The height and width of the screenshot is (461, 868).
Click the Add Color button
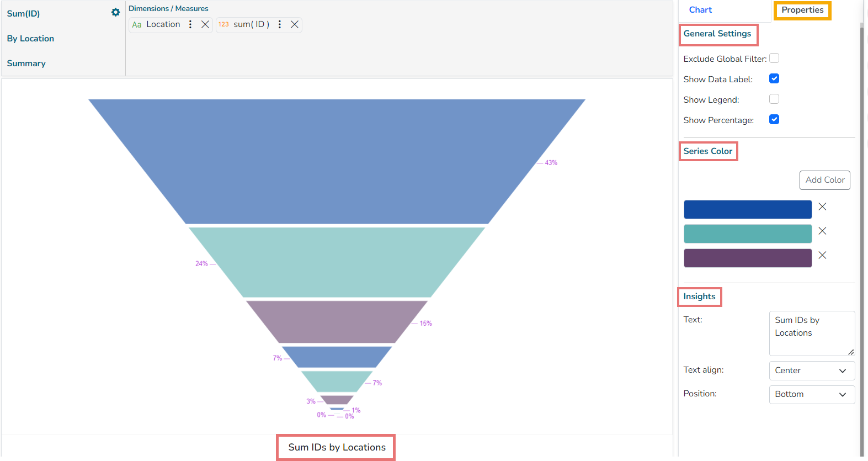click(x=824, y=180)
